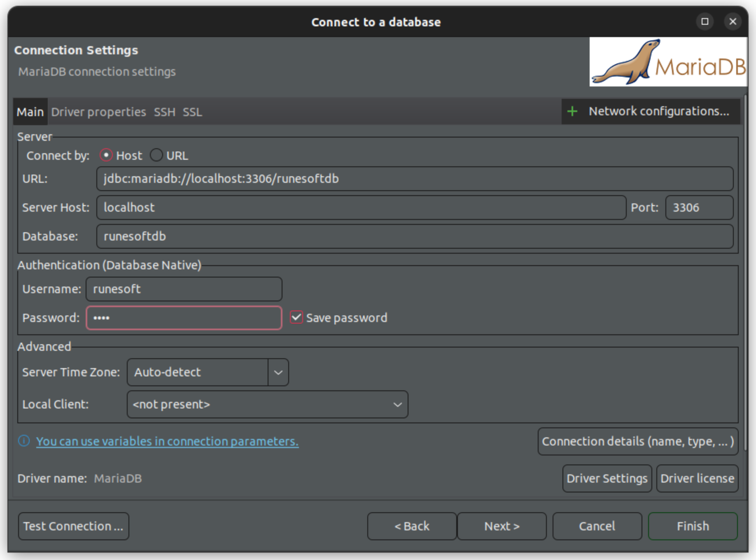Focus the Port number field
The width and height of the screenshot is (756, 560).
(x=699, y=208)
